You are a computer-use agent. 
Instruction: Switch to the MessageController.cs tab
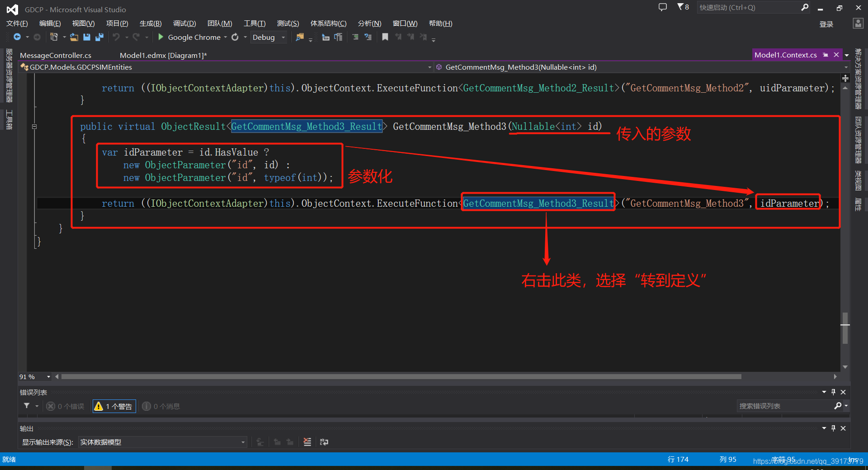(x=56, y=55)
